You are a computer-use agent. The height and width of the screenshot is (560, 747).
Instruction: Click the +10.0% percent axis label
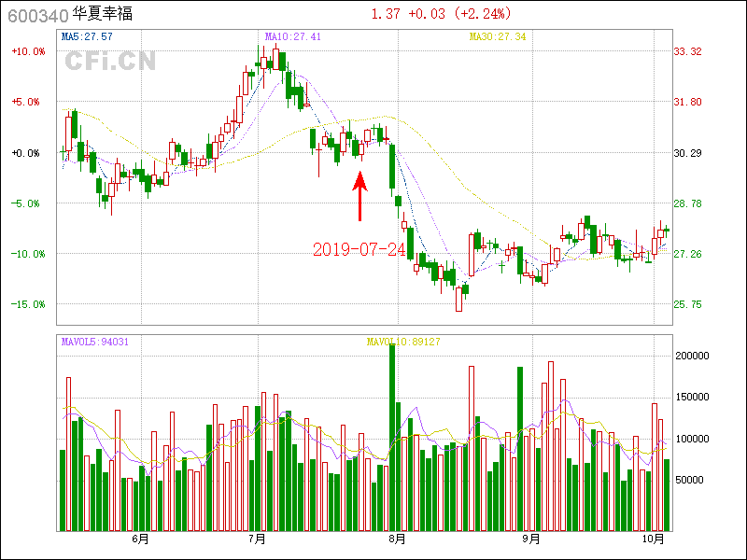tap(28, 52)
